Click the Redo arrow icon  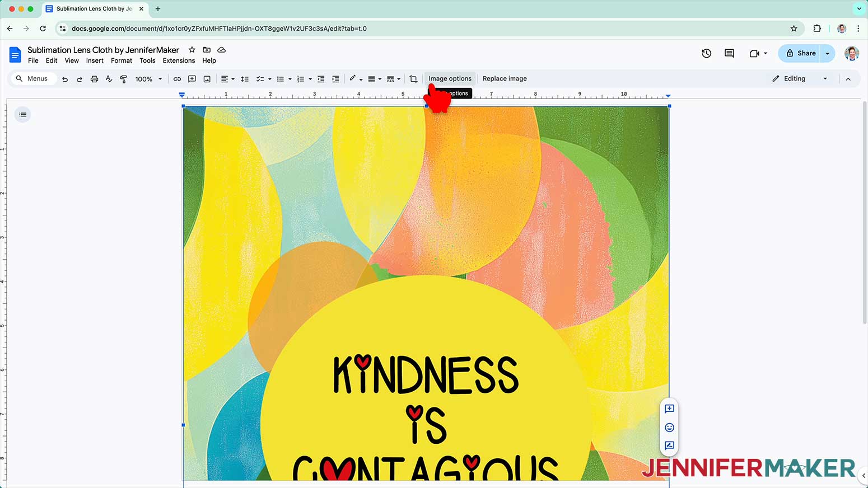click(80, 79)
